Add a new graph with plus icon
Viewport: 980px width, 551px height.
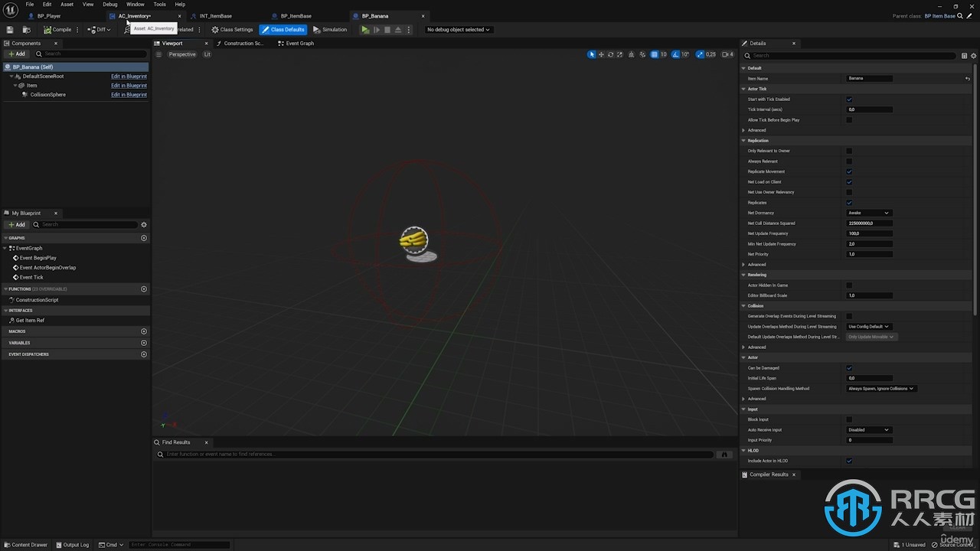(x=144, y=238)
